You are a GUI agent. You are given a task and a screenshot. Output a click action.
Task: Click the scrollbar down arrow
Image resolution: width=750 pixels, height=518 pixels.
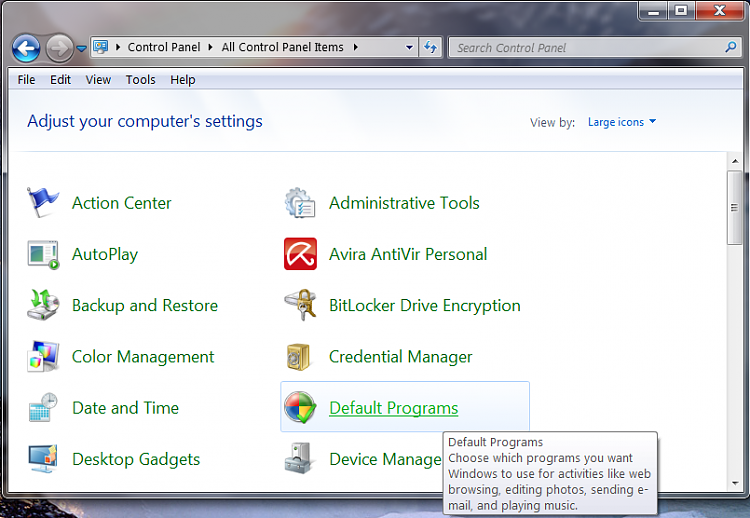coord(735,483)
